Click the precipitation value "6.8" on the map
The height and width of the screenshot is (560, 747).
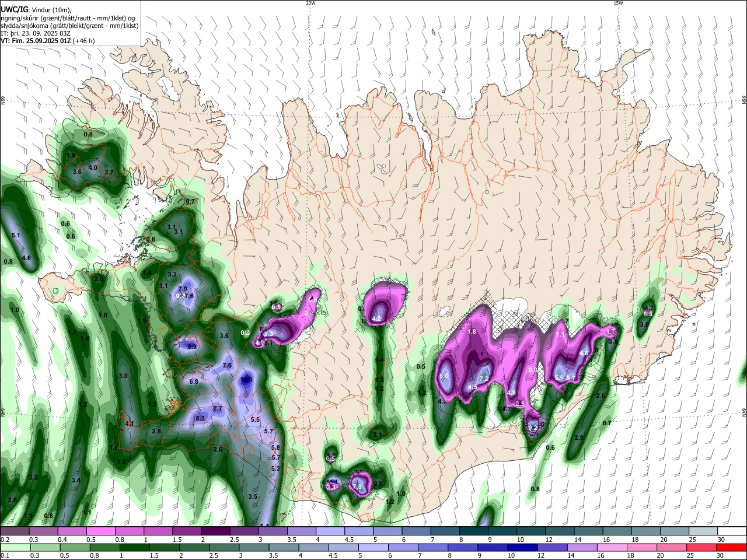click(x=194, y=381)
